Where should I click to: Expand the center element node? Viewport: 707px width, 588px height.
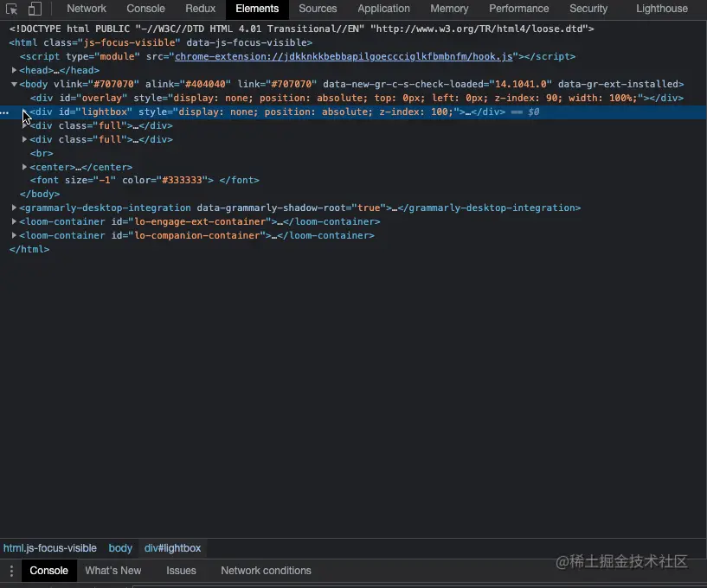tap(24, 167)
